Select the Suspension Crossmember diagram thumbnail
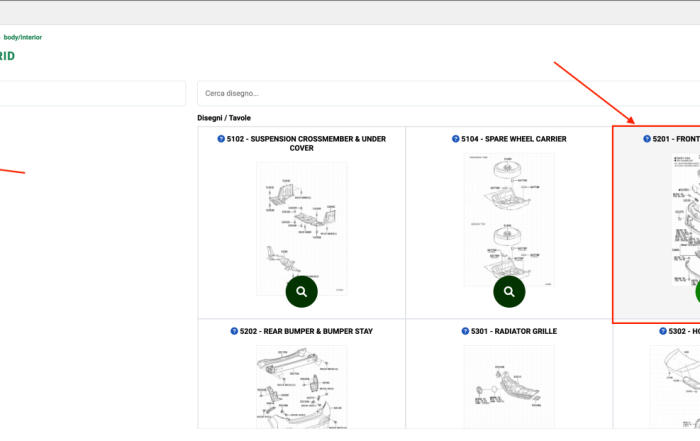The height and width of the screenshot is (441, 700). click(x=301, y=229)
